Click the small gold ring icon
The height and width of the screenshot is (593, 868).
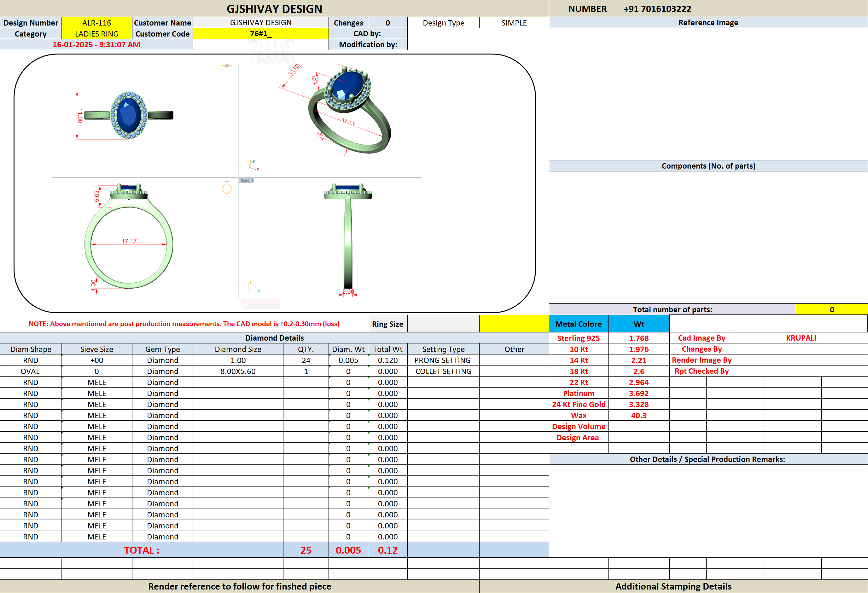click(227, 188)
